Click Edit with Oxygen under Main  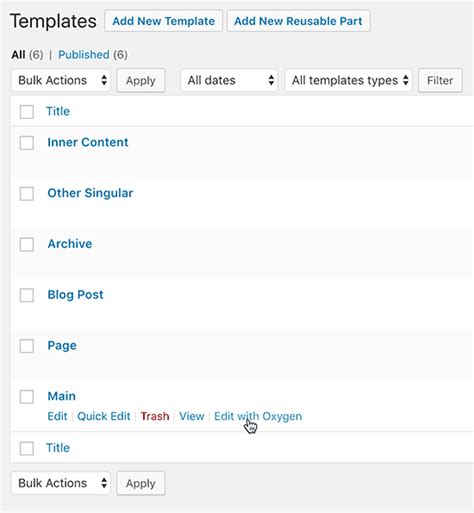point(258,416)
